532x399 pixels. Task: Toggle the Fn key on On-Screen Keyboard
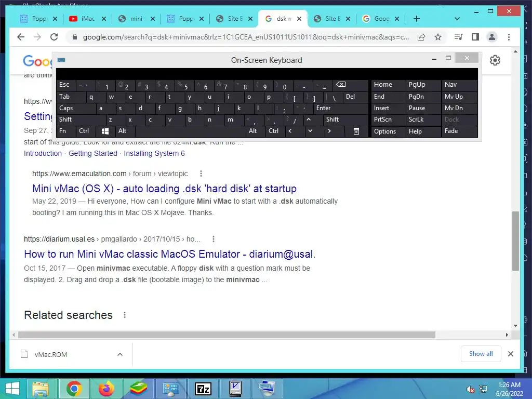point(66,131)
